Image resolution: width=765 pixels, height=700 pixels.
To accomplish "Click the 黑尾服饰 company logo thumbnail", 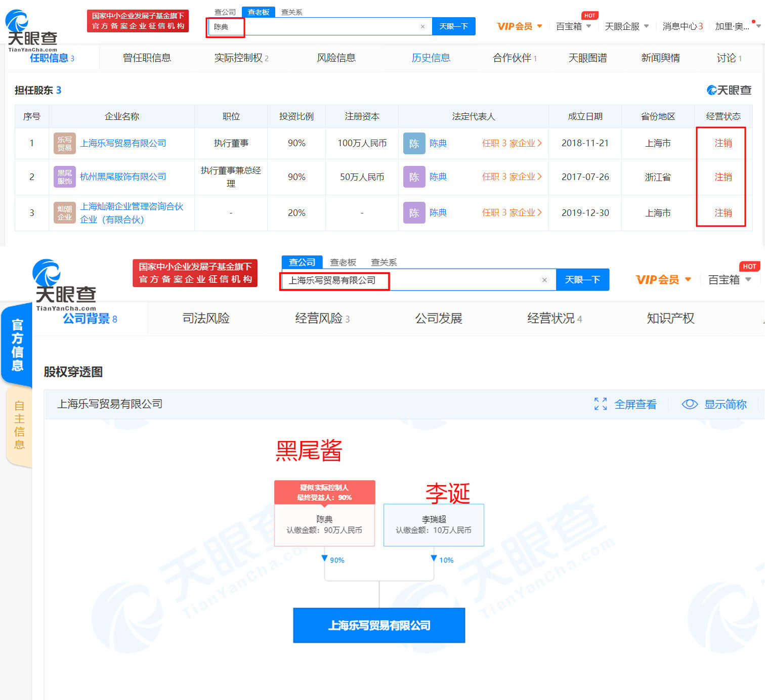I will coord(64,177).
